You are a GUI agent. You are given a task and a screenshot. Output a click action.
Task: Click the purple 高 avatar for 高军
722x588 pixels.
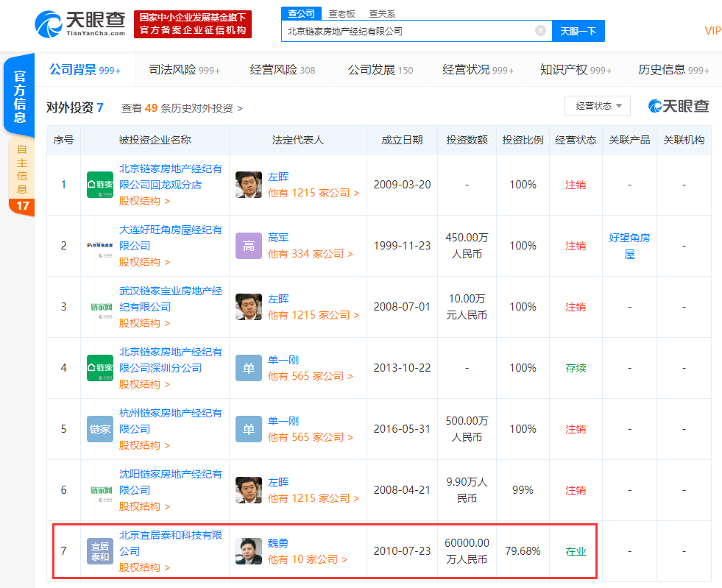pyautogui.click(x=249, y=246)
